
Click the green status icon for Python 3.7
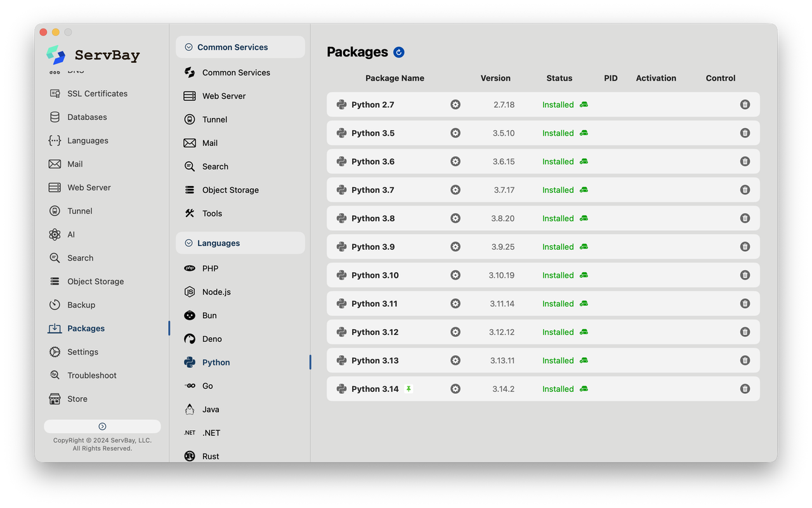point(584,190)
